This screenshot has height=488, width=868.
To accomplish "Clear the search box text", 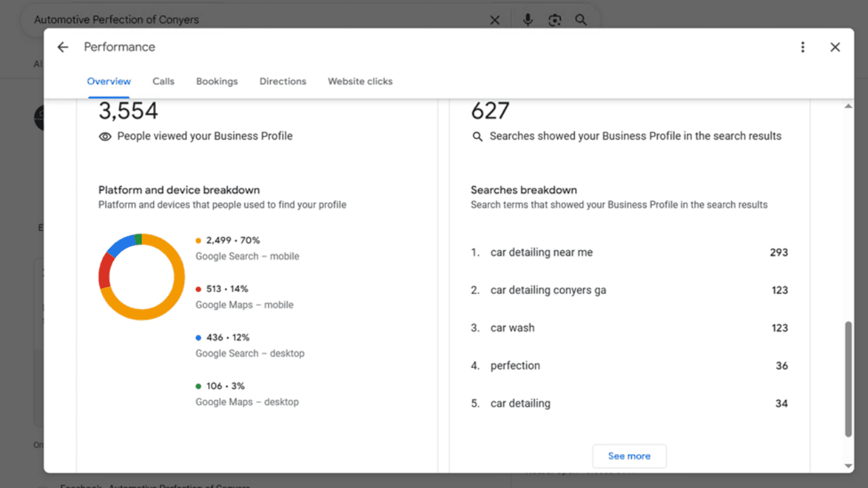I will click(x=495, y=20).
